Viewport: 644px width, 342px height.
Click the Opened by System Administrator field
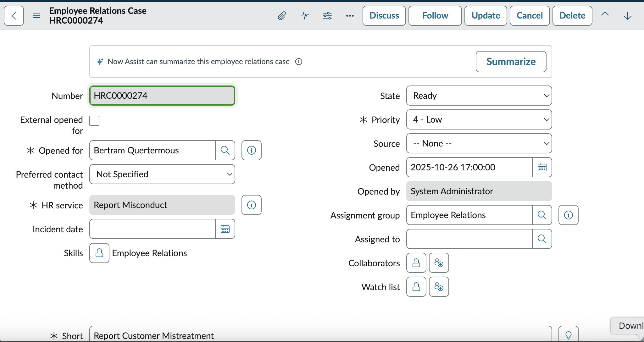click(x=479, y=191)
